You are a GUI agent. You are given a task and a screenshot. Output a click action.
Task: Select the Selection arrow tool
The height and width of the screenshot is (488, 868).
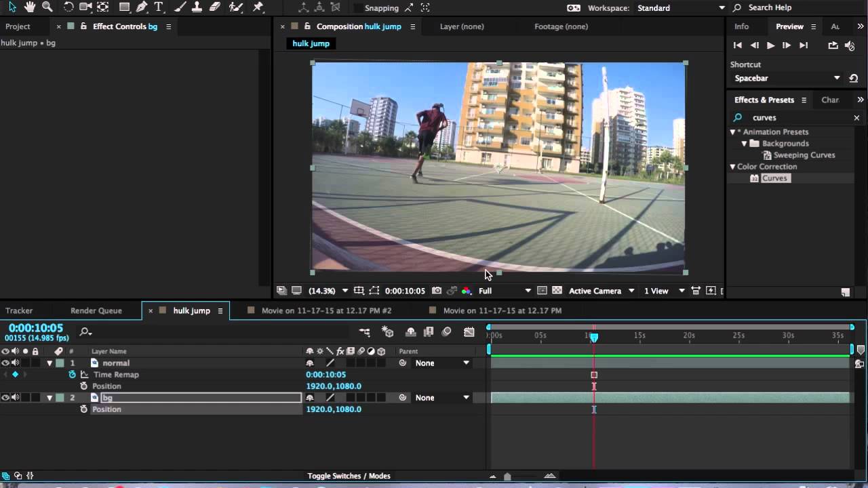point(12,7)
